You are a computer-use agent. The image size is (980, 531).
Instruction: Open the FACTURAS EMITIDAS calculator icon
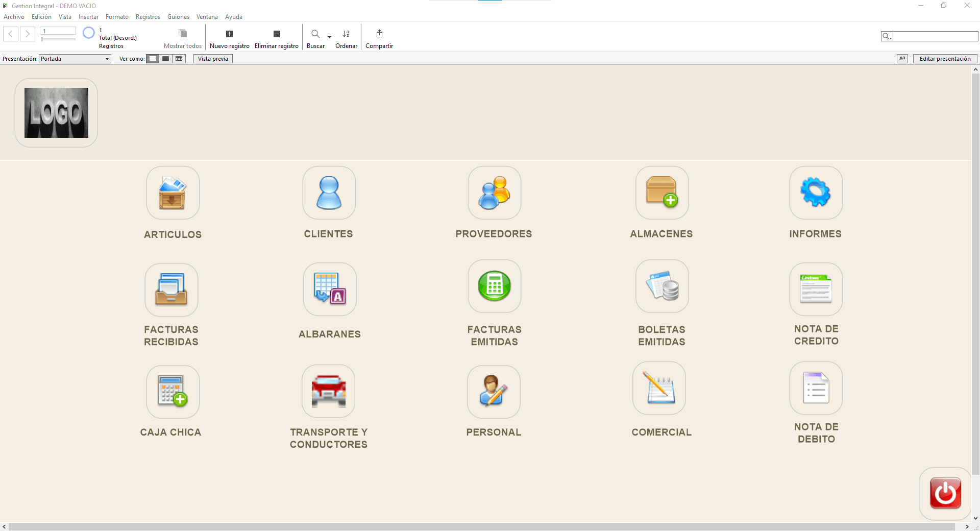click(x=494, y=286)
